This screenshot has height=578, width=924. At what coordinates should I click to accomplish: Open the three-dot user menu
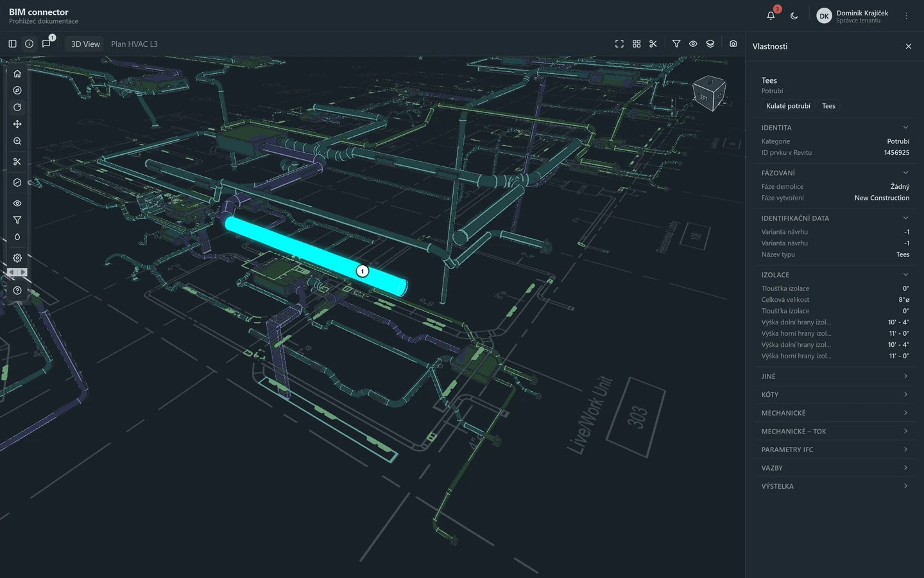point(907,16)
